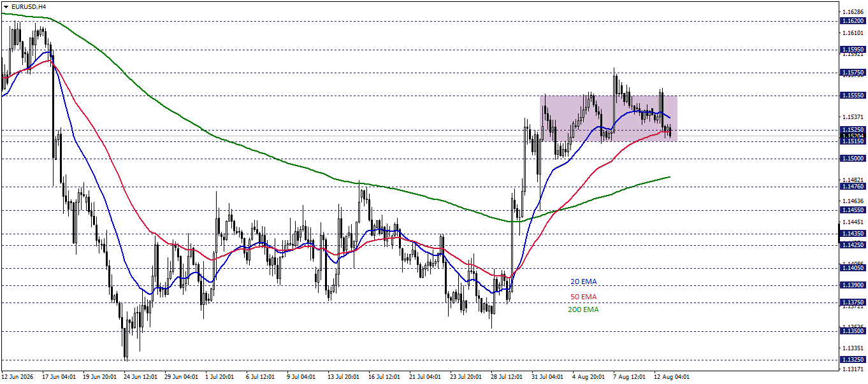Select the 1.15250 horizontal line price label
This screenshot has width=868, height=384.
click(853, 130)
